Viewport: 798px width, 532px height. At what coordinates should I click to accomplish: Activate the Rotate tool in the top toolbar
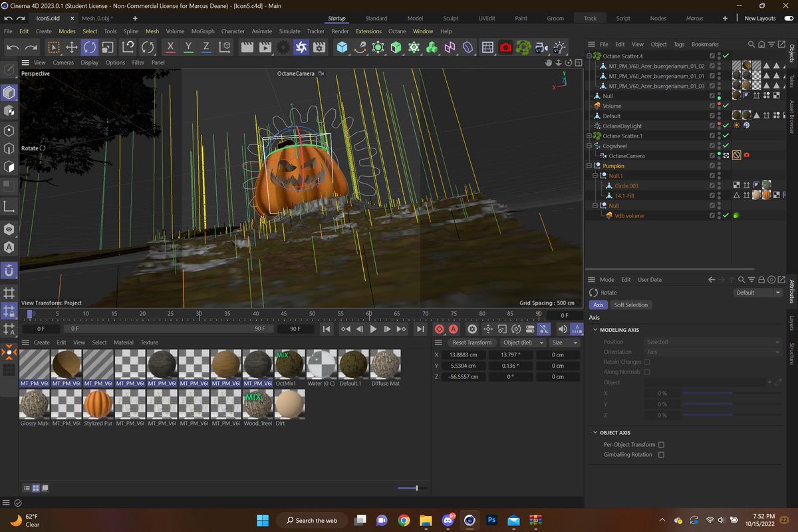pyautogui.click(x=89, y=47)
